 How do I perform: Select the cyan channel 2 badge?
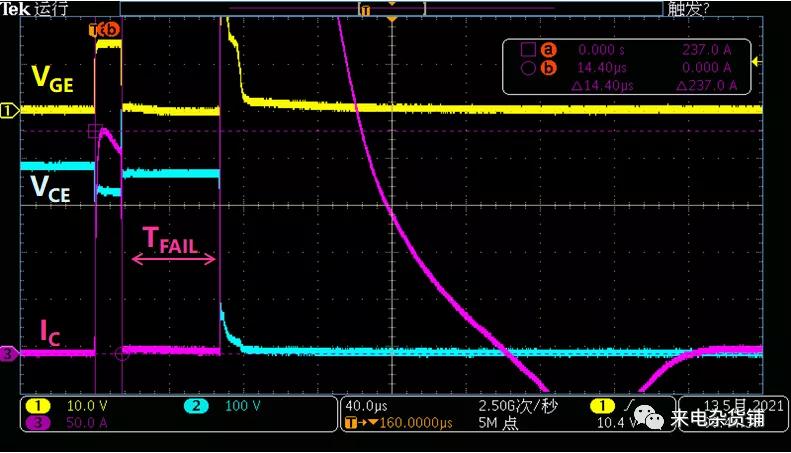pos(197,407)
